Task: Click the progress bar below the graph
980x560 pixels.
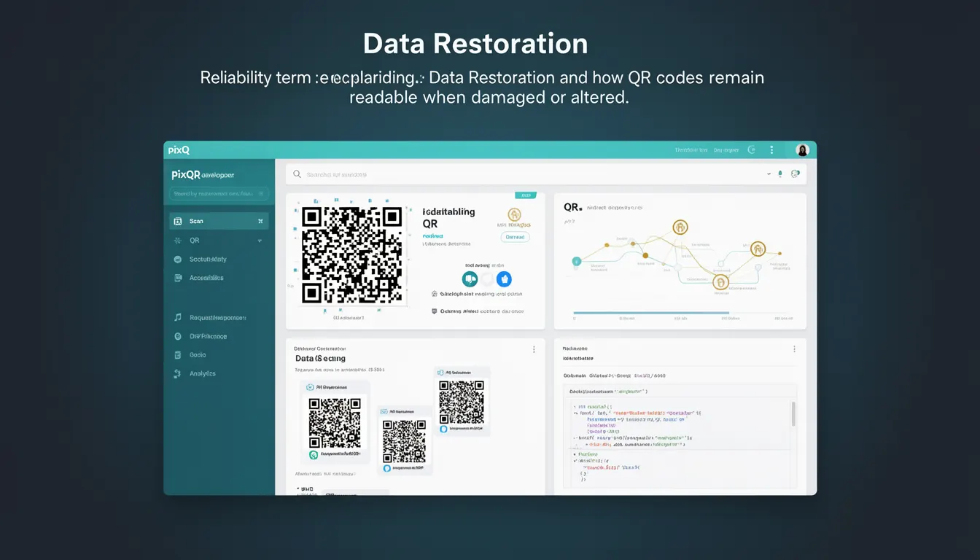Action: point(651,313)
